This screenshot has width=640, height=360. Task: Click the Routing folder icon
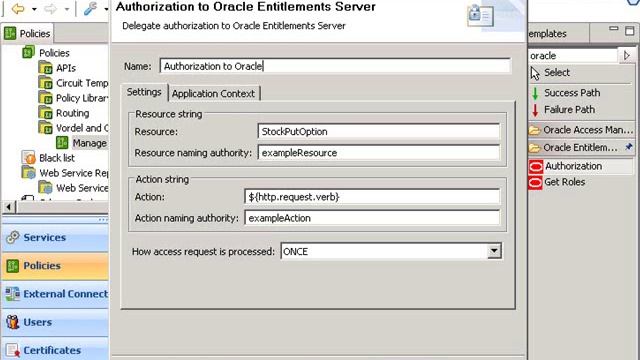tap(45, 113)
